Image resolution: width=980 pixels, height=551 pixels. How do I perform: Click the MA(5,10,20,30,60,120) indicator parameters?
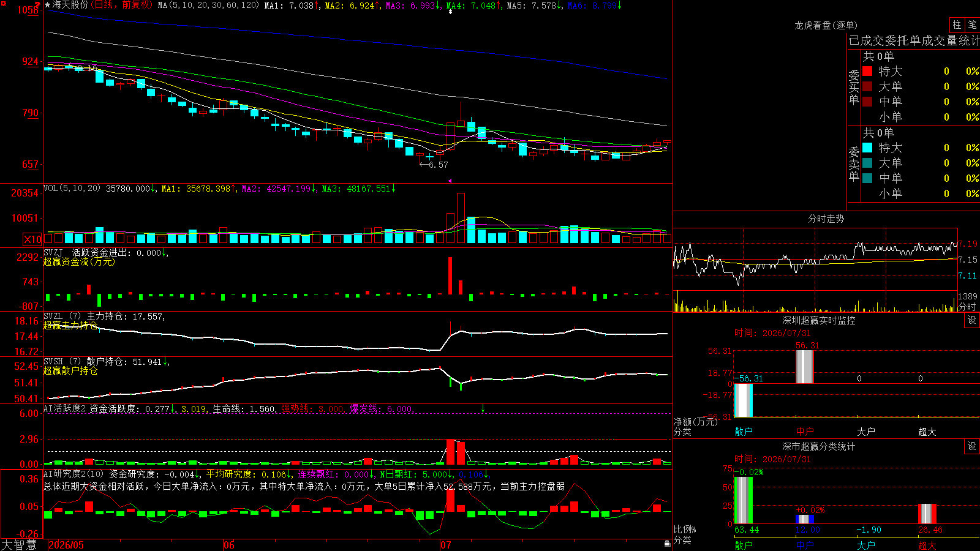(x=208, y=6)
